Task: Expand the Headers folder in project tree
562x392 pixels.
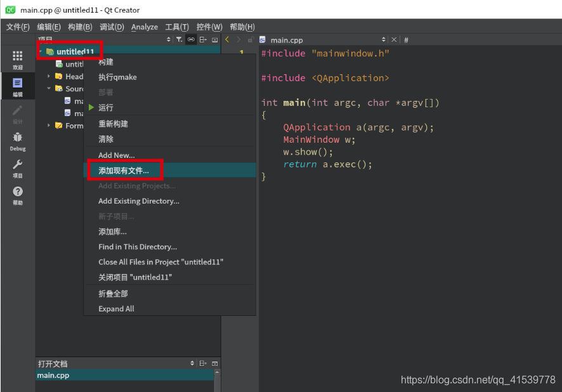Action: click(48, 76)
